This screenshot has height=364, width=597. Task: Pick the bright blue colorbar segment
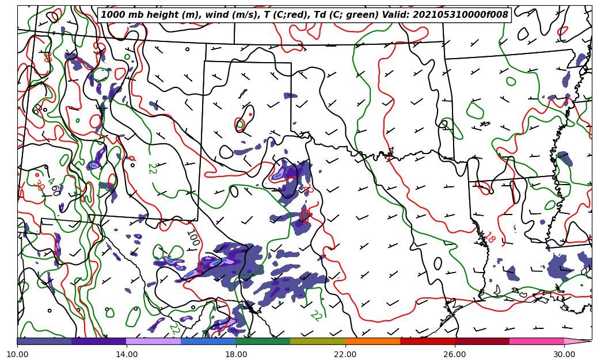point(208,341)
